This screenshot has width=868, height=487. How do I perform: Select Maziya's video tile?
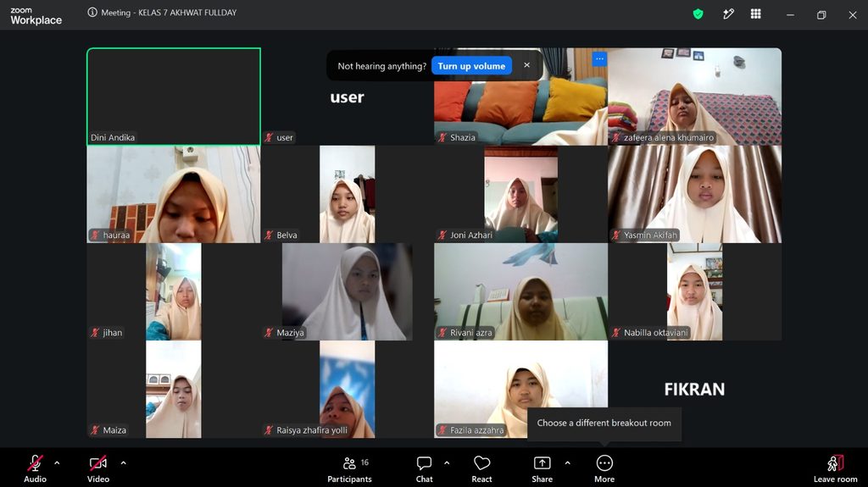[347, 291]
